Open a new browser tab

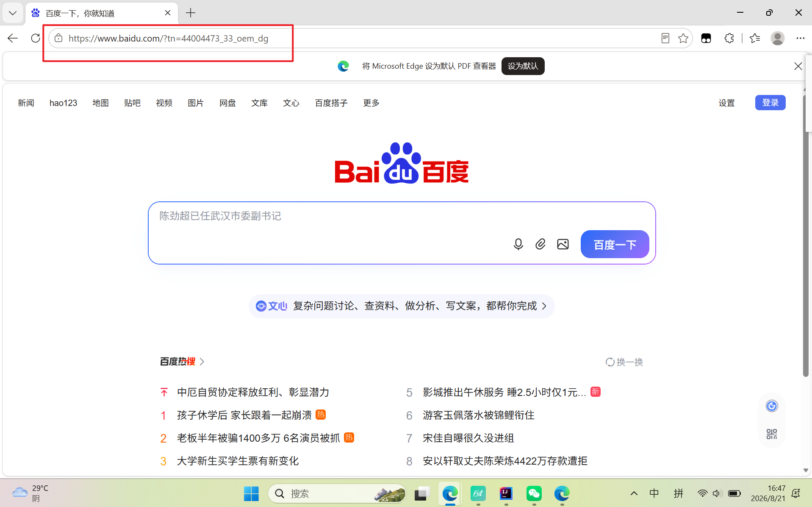click(191, 13)
